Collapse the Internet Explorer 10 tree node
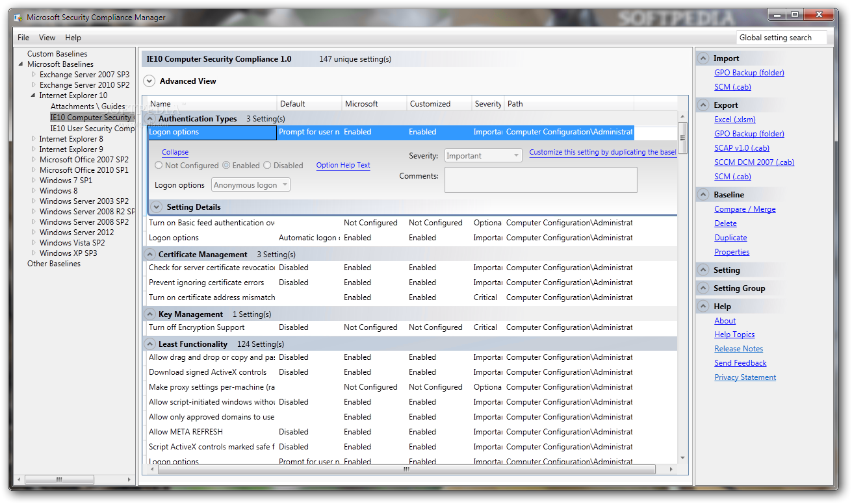The height and width of the screenshot is (504, 852). [33, 95]
